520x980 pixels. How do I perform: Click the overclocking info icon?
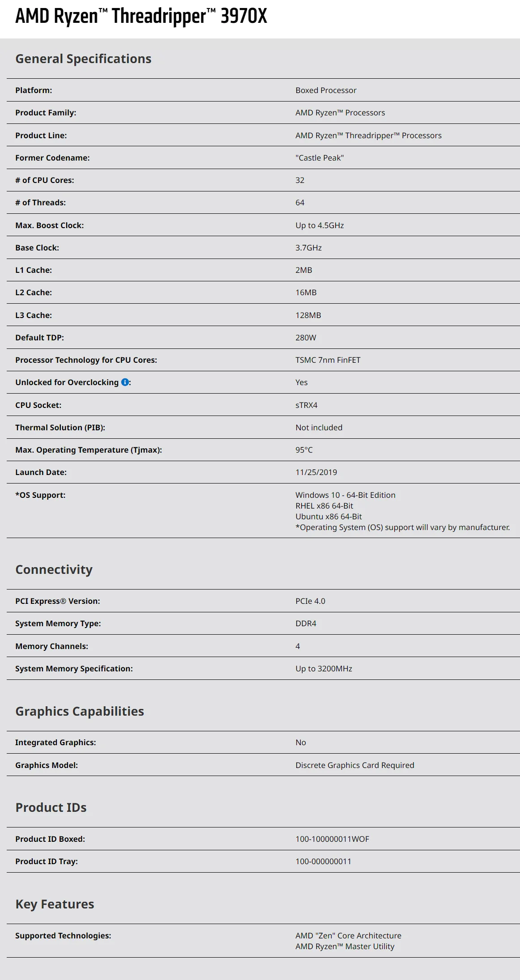coord(125,382)
